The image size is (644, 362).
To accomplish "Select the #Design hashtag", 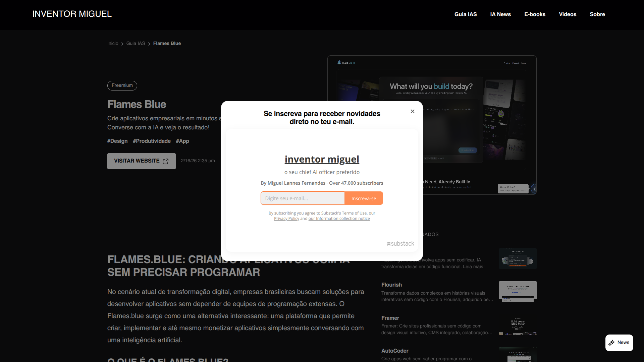I will tap(117, 141).
